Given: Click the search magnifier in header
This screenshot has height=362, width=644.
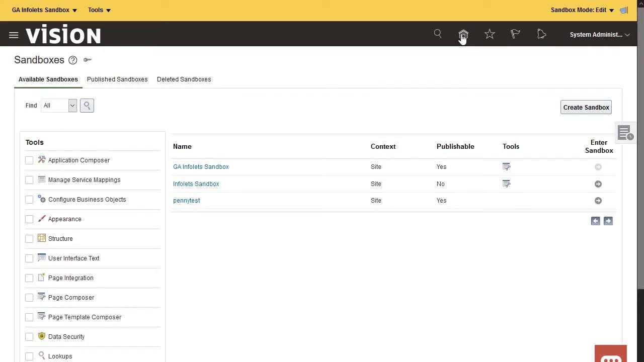Looking at the screenshot, I should pos(438,34).
